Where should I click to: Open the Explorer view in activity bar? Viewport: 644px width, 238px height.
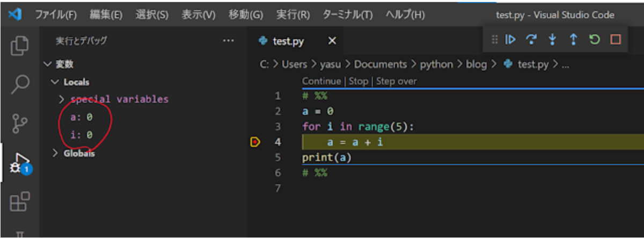pyautogui.click(x=19, y=45)
